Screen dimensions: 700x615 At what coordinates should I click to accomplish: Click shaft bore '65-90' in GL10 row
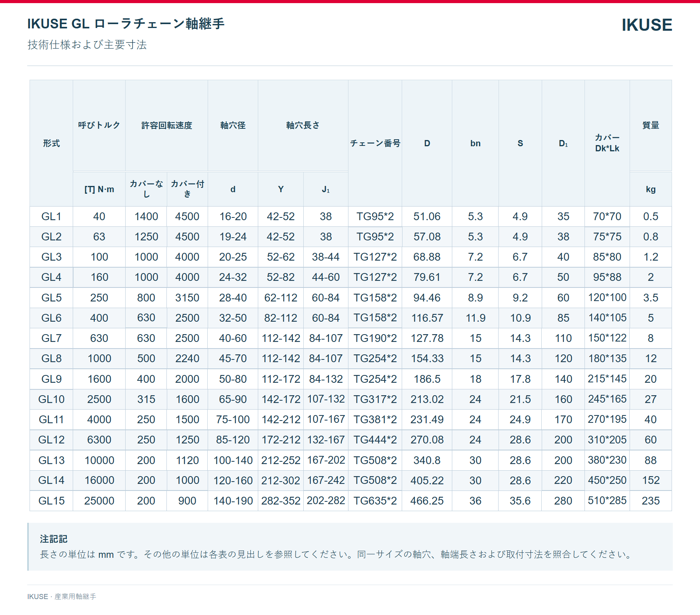pos(233,399)
